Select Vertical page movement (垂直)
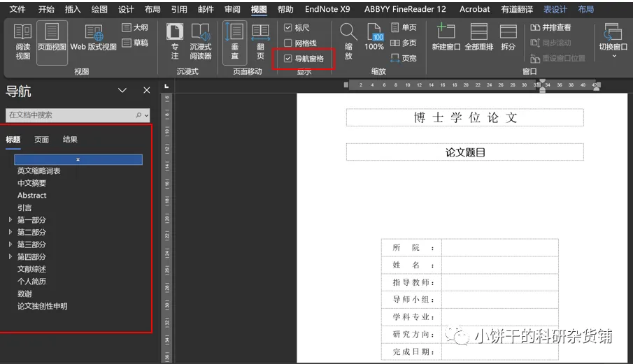This screenshot has height=364, width=633. (234, 42)
